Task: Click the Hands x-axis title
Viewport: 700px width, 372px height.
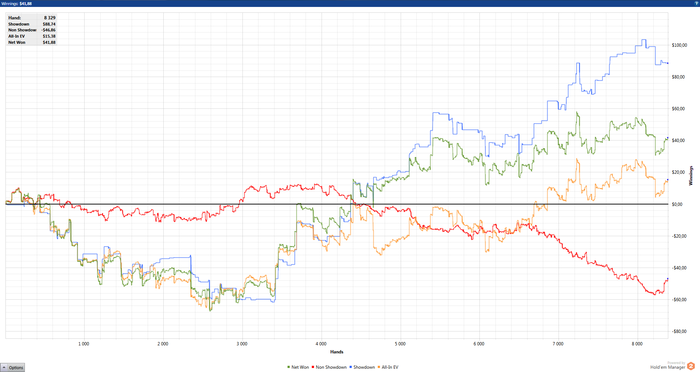Action: coord(337,352)
